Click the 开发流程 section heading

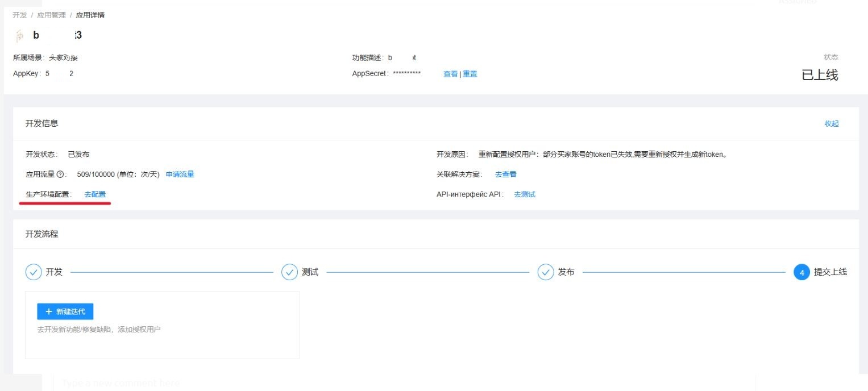tap(41, 234)
